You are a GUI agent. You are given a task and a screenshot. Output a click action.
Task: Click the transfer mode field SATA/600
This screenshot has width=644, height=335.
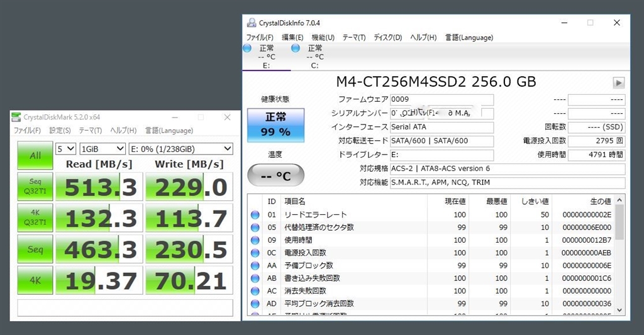click(441, 141)
